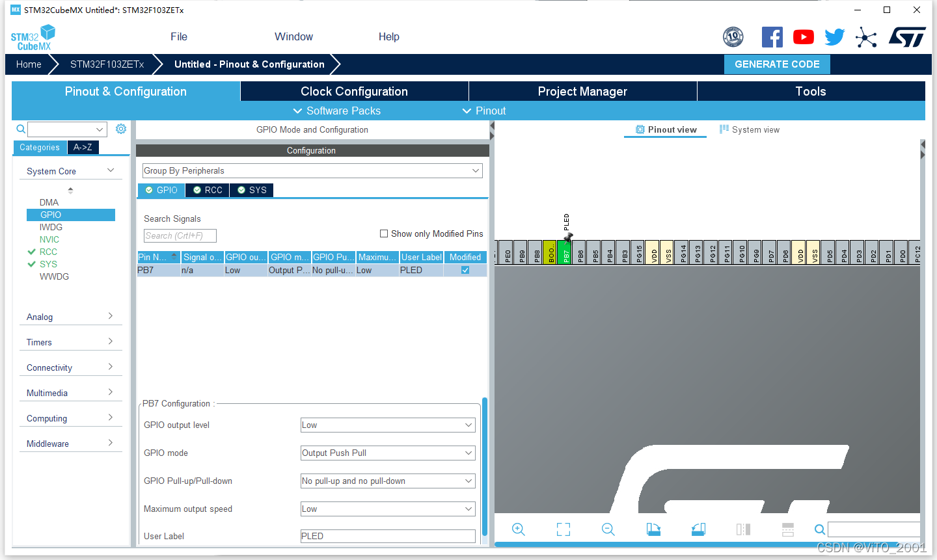Select the PD7 pin on chip
The height and width of the screenshot is (560, 937).
click(770, 252)
